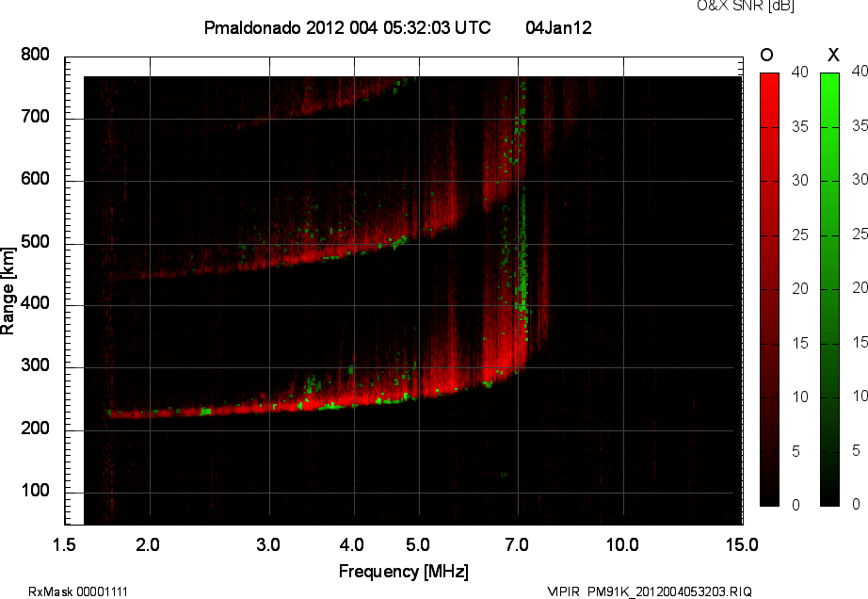Image resolution: width=868 pixels, height=599 pixels.
Task: Click the 700 km range tick label
Action: [35, 117]
